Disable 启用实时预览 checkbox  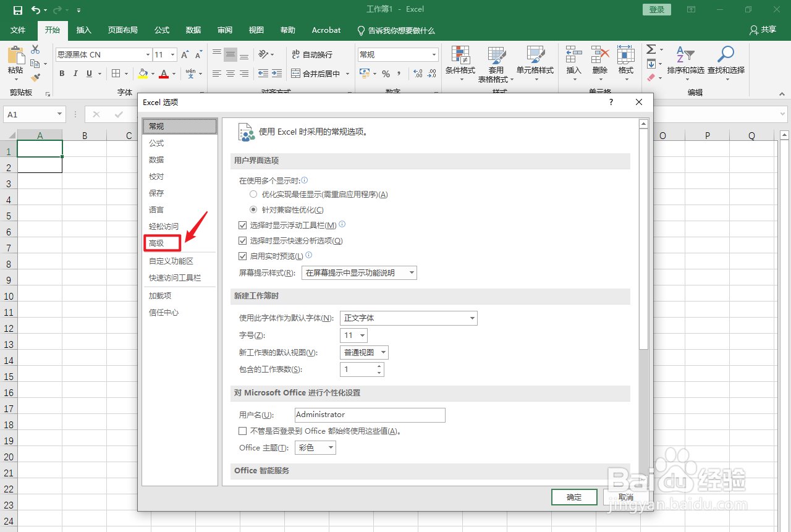242,256
